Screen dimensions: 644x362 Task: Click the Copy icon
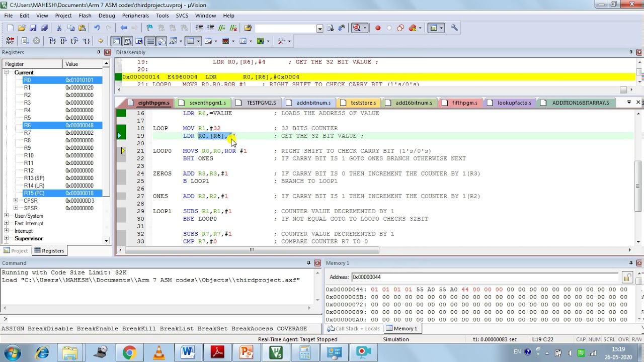[70, 28]
